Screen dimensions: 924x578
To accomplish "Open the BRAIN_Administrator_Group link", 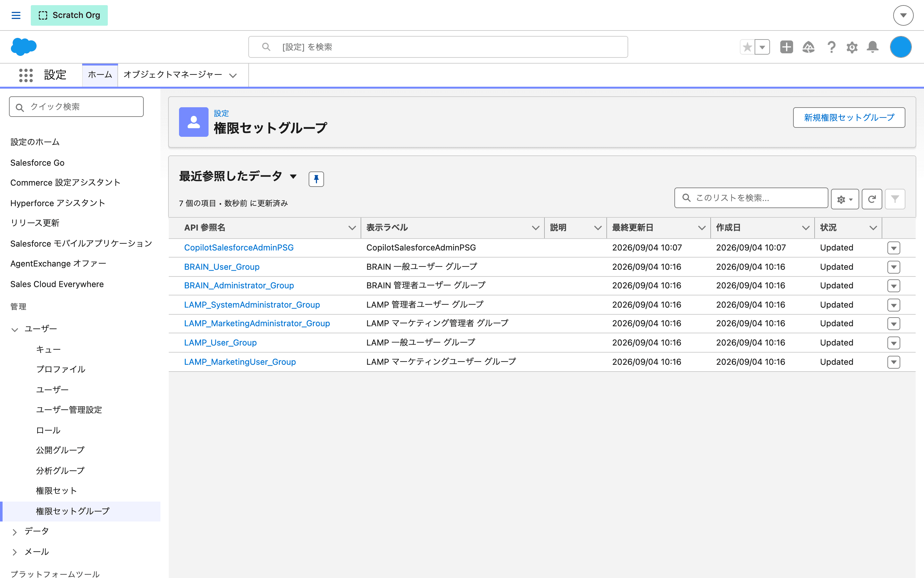I will click(239, 285).
